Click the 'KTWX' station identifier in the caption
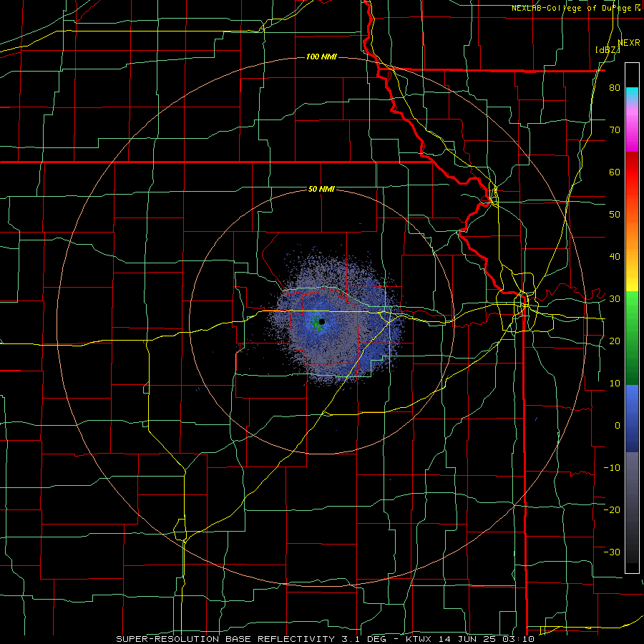The height and width of the screenshot is (644, 644). [420, 639]
